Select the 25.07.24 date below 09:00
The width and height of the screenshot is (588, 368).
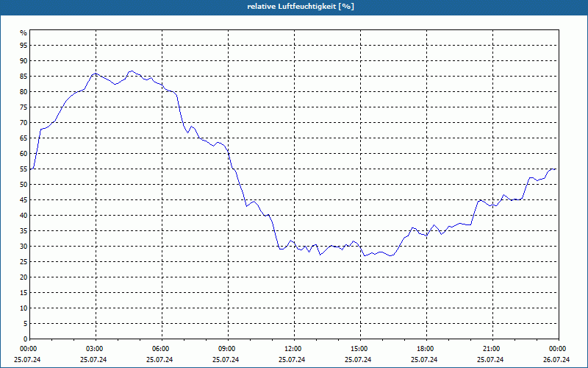click(x=226, y=359)
